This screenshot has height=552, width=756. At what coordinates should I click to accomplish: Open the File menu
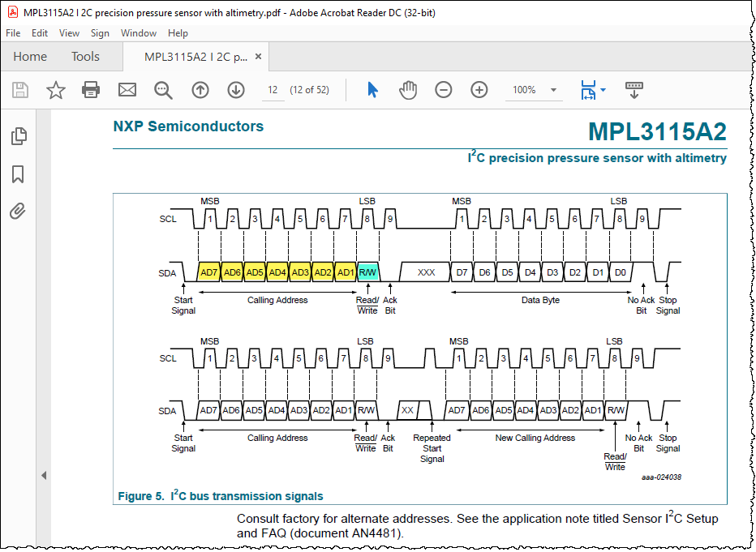[x=13, y=33]
